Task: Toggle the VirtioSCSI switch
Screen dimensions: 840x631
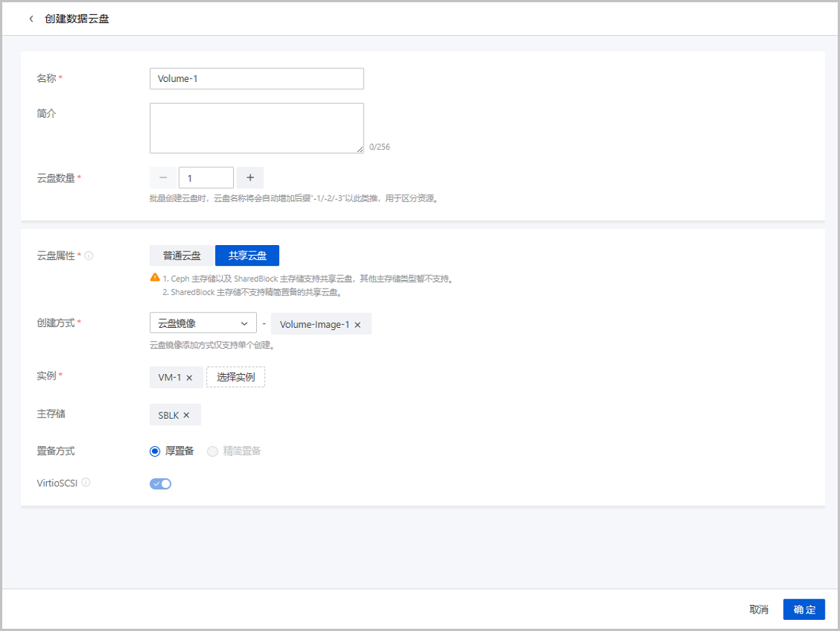Action: [x=160, y=483]
